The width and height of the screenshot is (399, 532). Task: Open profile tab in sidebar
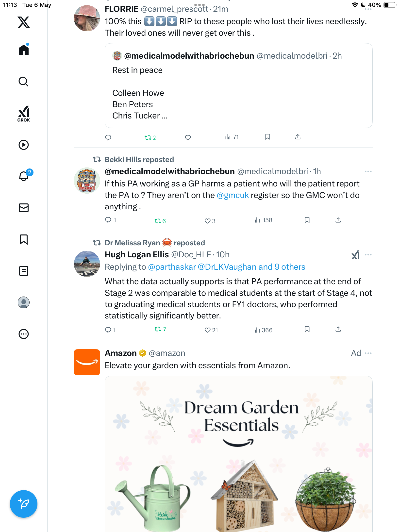point(24,302)
